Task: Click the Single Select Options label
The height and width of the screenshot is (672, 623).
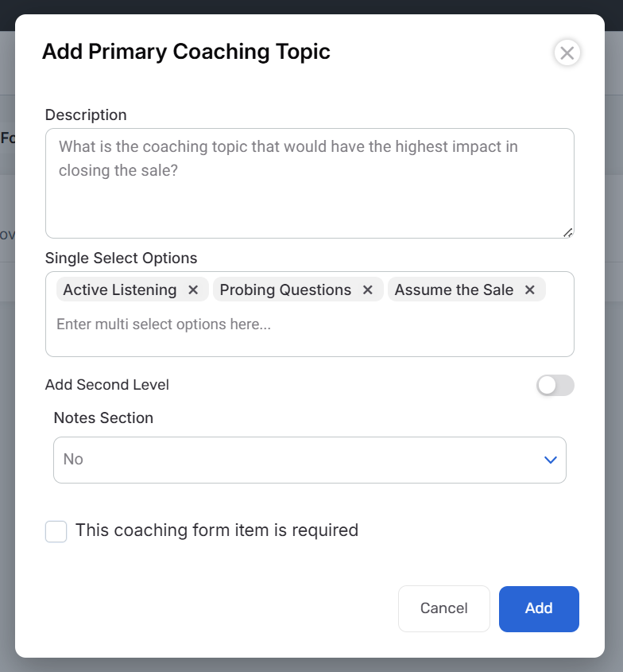Action: pos(121,258)
